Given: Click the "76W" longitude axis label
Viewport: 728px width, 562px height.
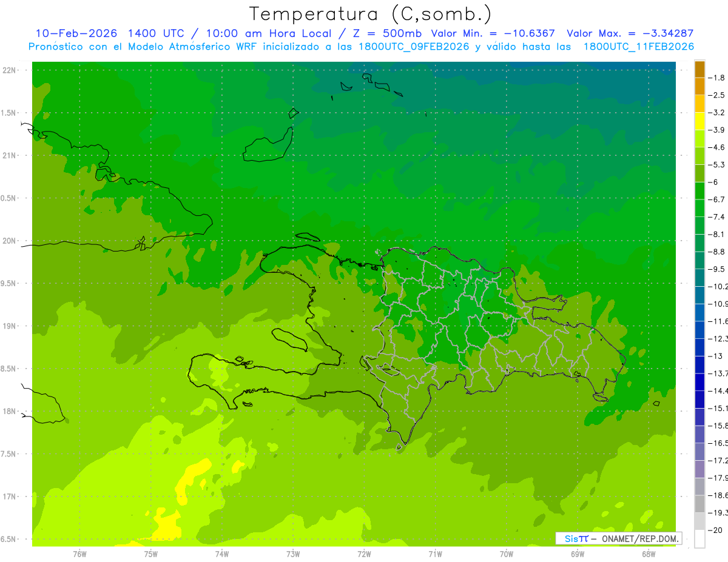Looking at the screenshot, I should 79,554.
